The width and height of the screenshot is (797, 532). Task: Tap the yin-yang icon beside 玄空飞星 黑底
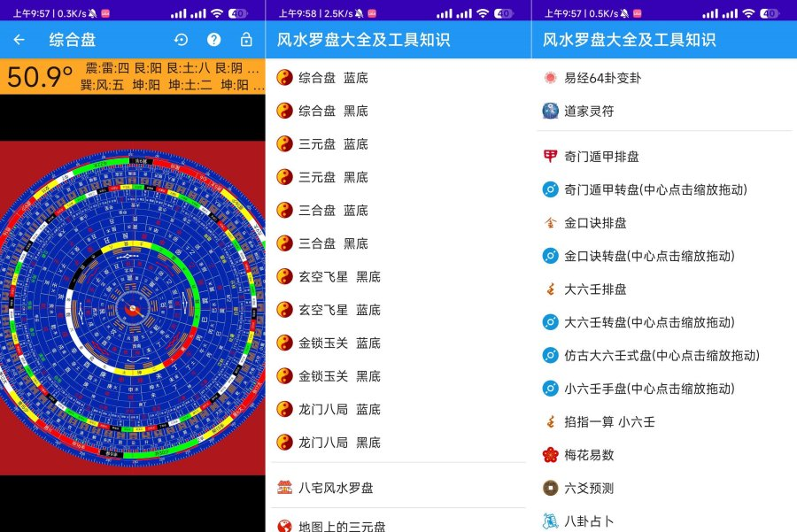pos(284,276)
